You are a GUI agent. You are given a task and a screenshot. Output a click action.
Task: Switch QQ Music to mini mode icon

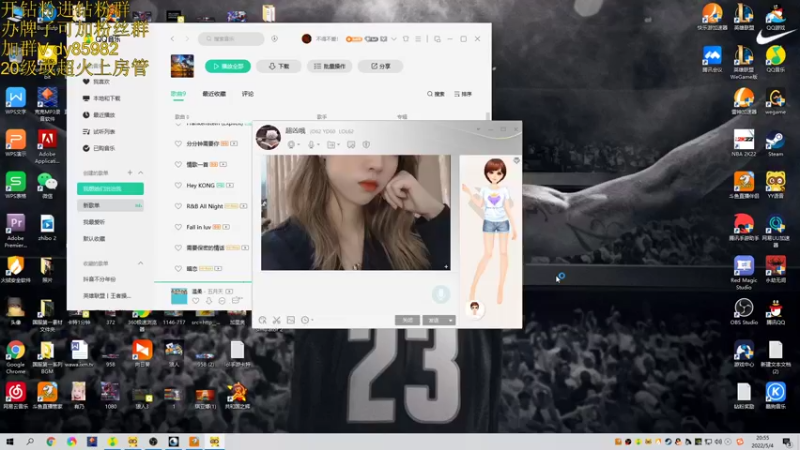[x=437, y=39]
